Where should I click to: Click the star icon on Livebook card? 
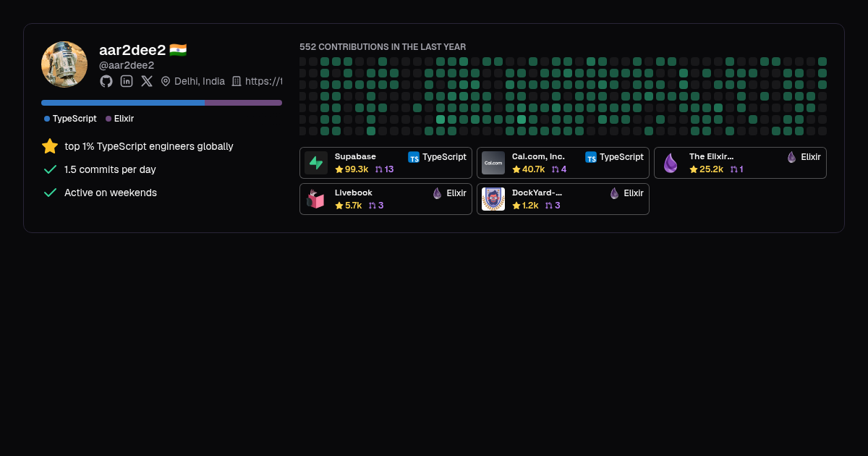[339, 206]
